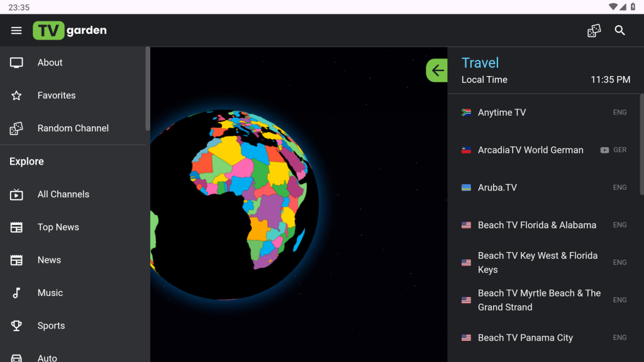Click the Aruba flag icon

(x=466, y=187)
